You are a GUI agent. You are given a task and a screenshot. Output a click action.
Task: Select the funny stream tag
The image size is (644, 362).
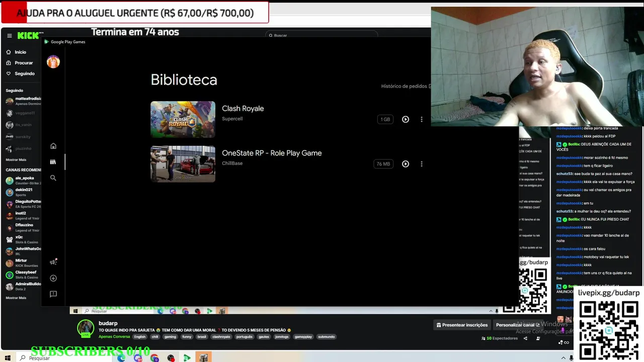(187, 337)
